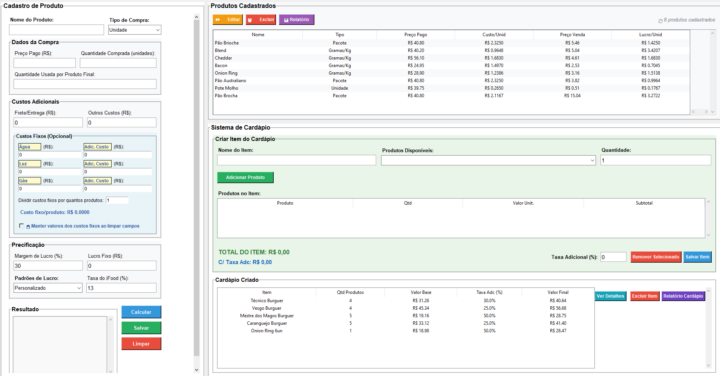Open the Tipo de Compra dropdown

[135, 30]
